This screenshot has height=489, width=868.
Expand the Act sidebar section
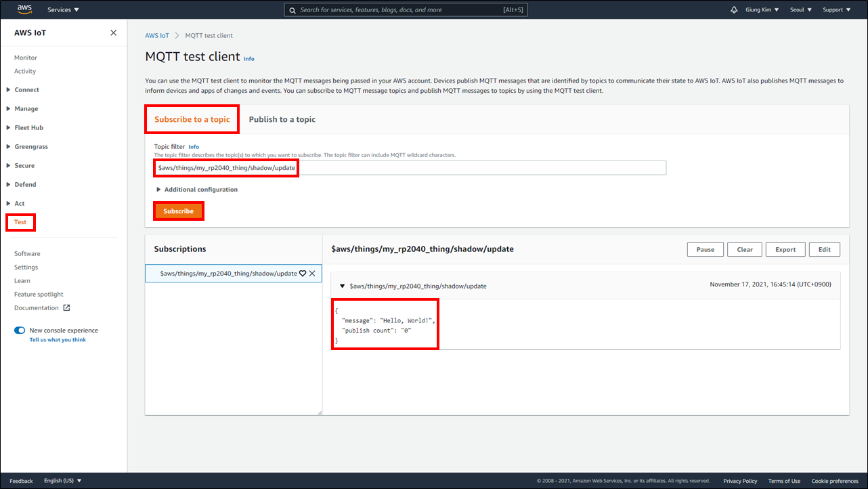(x=16, y=203)
